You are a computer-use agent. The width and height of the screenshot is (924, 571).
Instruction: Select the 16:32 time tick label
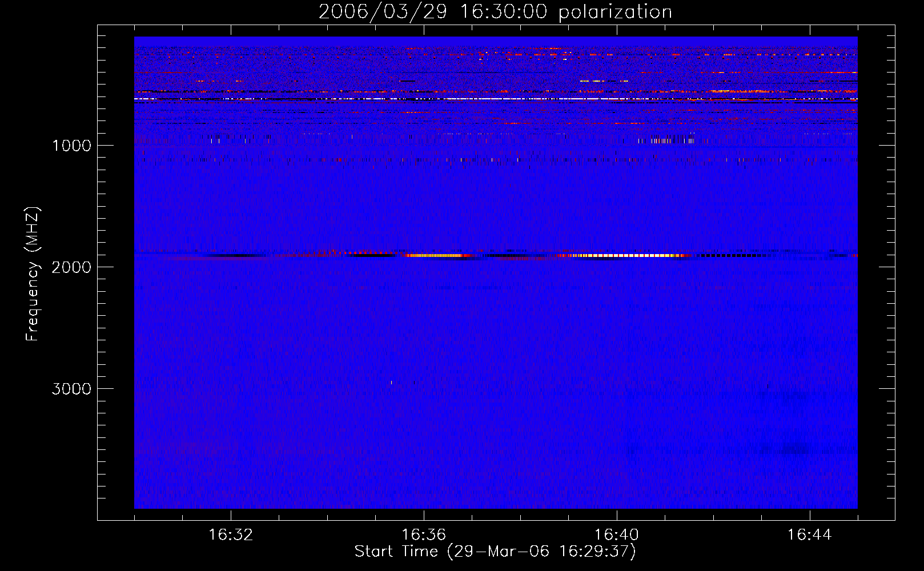[231, 535]
